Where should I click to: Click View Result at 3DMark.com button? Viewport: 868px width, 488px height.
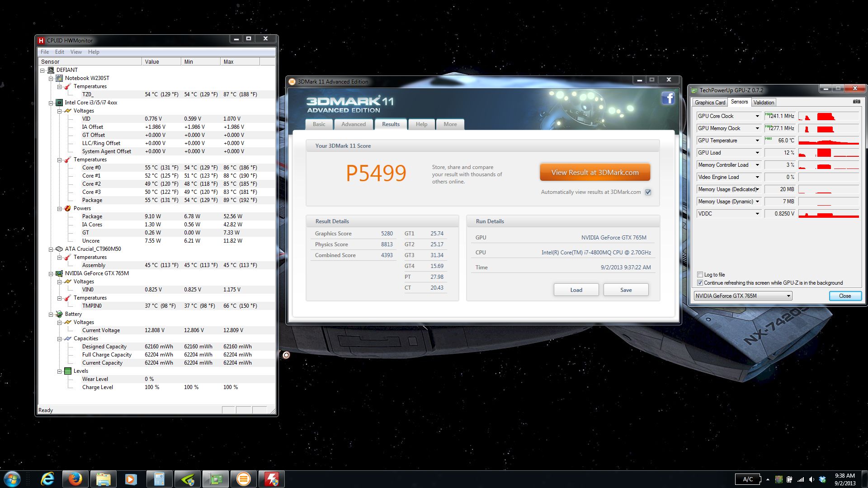595,173
